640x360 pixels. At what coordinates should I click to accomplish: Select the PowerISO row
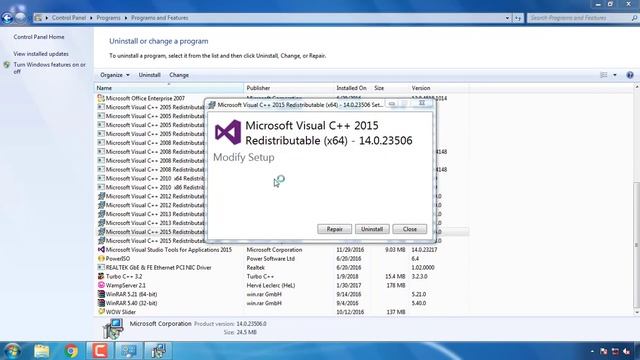pos(282,259)
